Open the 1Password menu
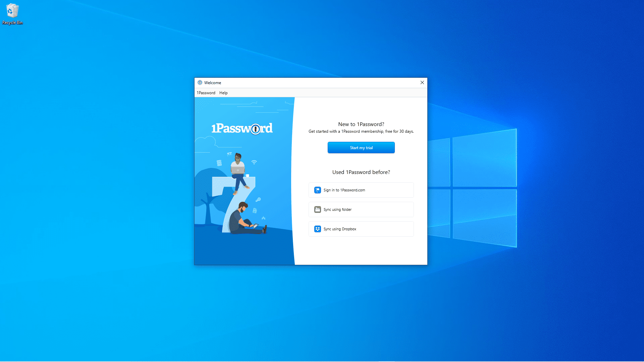The width and height of the screenshot is (644, 362). [206, 93]
